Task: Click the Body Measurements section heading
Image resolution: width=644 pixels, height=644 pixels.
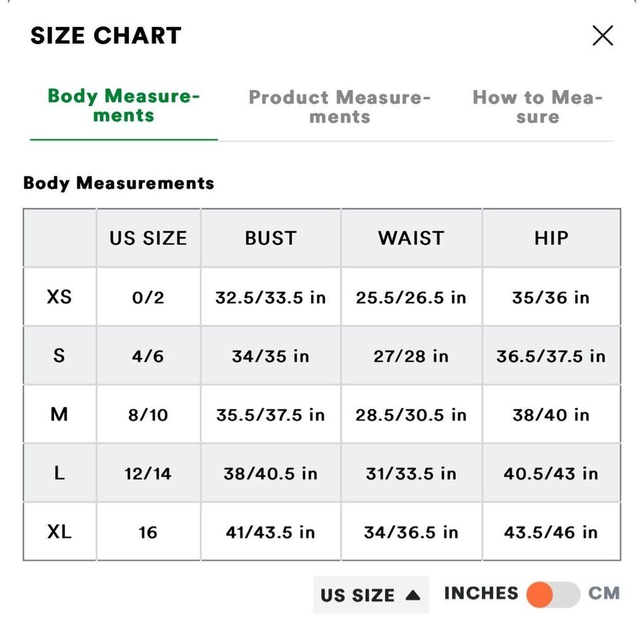Action: 118,183
